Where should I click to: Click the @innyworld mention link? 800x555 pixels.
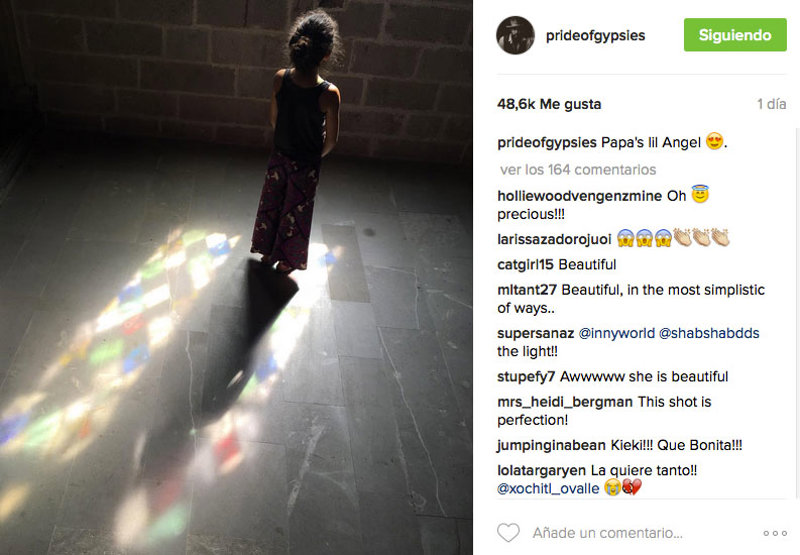click(x=616, y=333)
